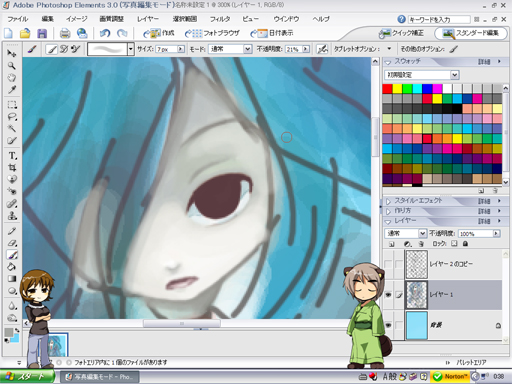The width and height of the screenshot is (512, 384).
Task: Open the フィルタ menu
Action: 220,19
